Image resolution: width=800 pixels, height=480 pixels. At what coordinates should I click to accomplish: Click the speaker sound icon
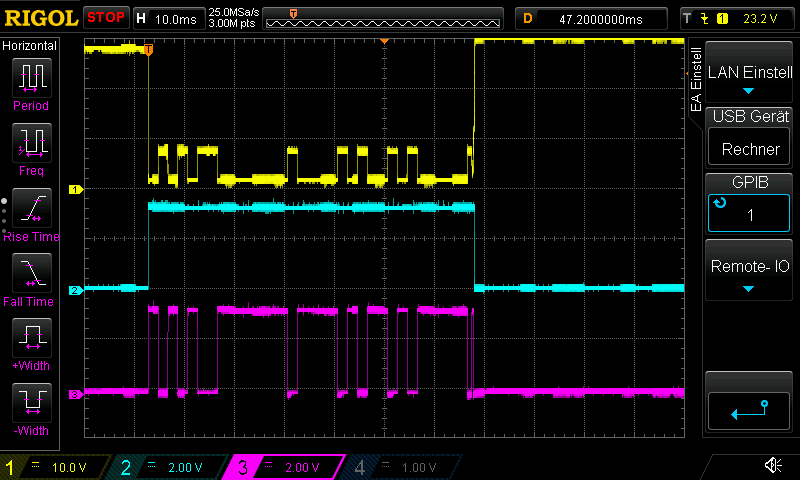(x=773, y=465)
